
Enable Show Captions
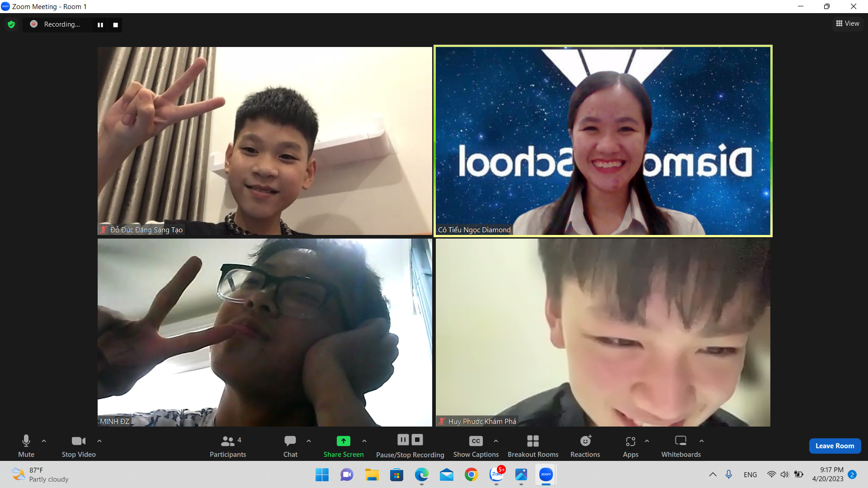click(x=476, y=446)
